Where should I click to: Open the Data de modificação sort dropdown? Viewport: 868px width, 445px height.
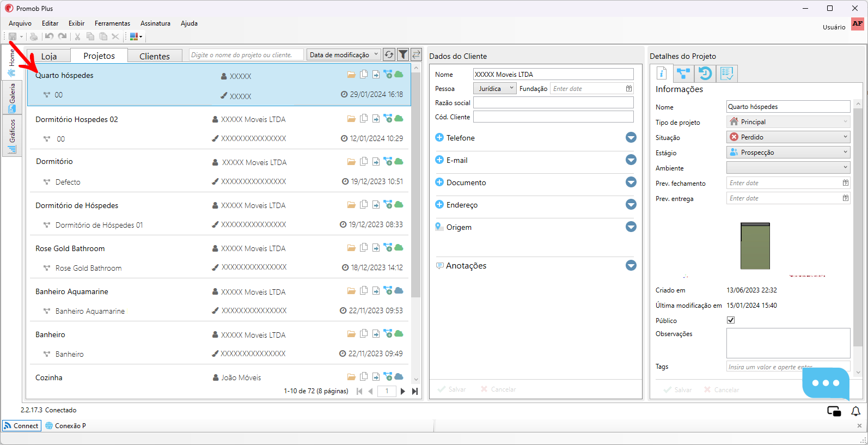pyautogui.click(x=344, y=54)
